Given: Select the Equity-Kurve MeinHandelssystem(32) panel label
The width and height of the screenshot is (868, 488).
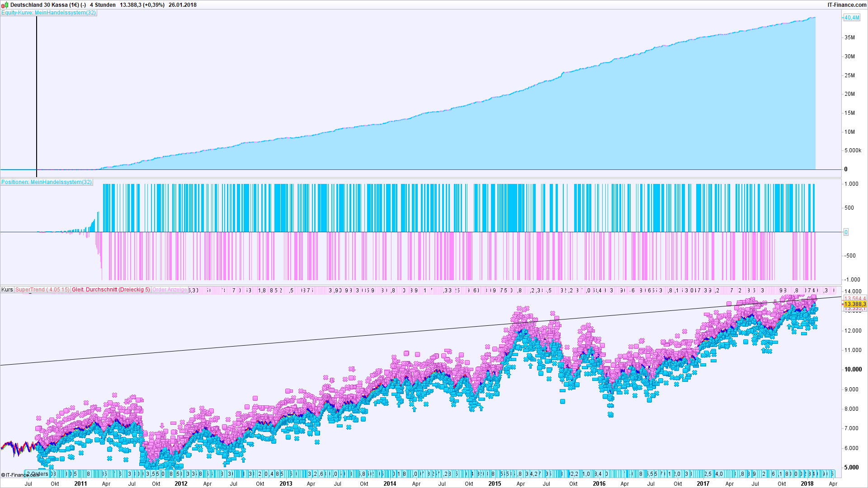Looking at the screenshot, I should click(x=48, y=13).
